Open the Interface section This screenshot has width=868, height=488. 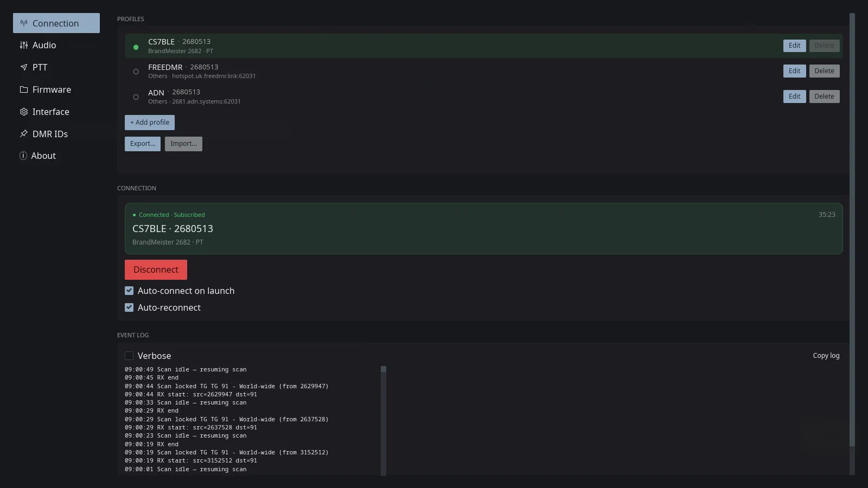pyautogui.click(x=56, y=112)
